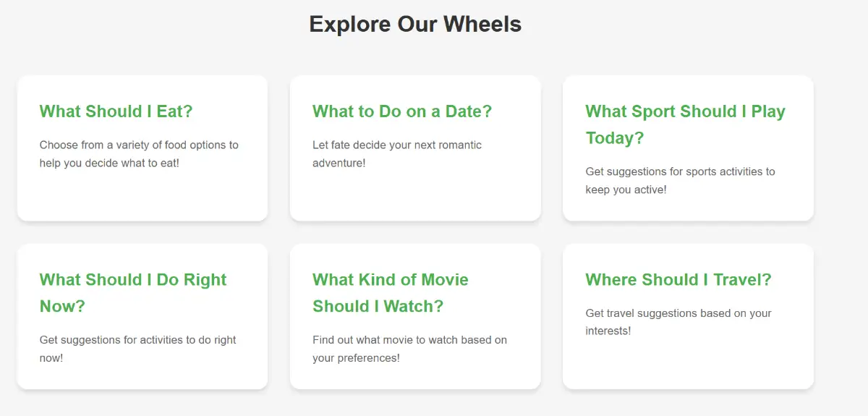Open 'What Should I Do Right Now?' title
The height and width of the screenshot is (416, 868).
133,280
